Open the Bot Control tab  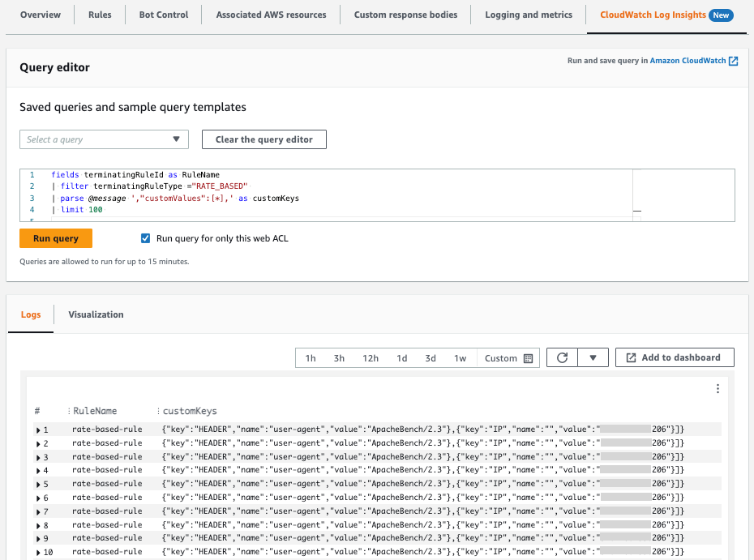pyautogui.click(x=163, y=14)
